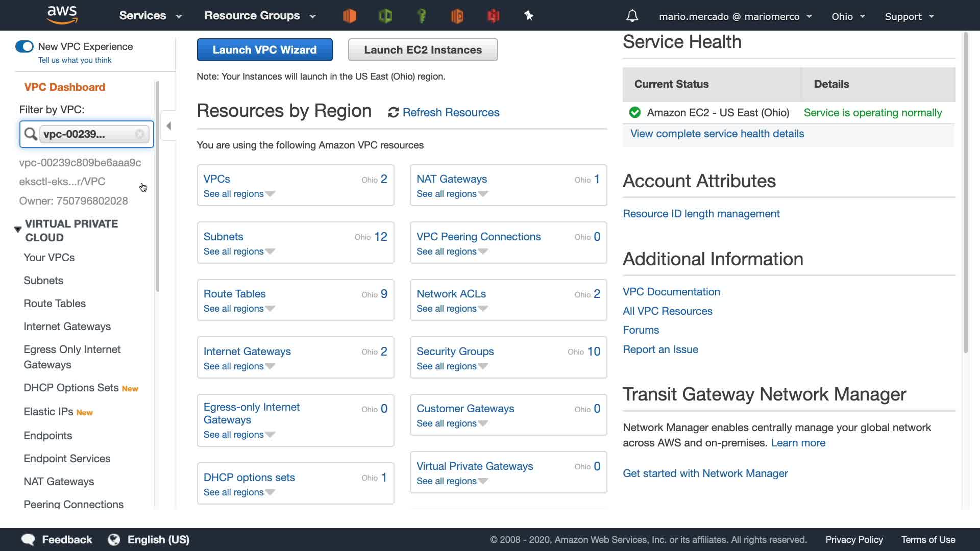980x551 pixels.
Task: Click the pushpin shortcut icon
Action: 529,16
